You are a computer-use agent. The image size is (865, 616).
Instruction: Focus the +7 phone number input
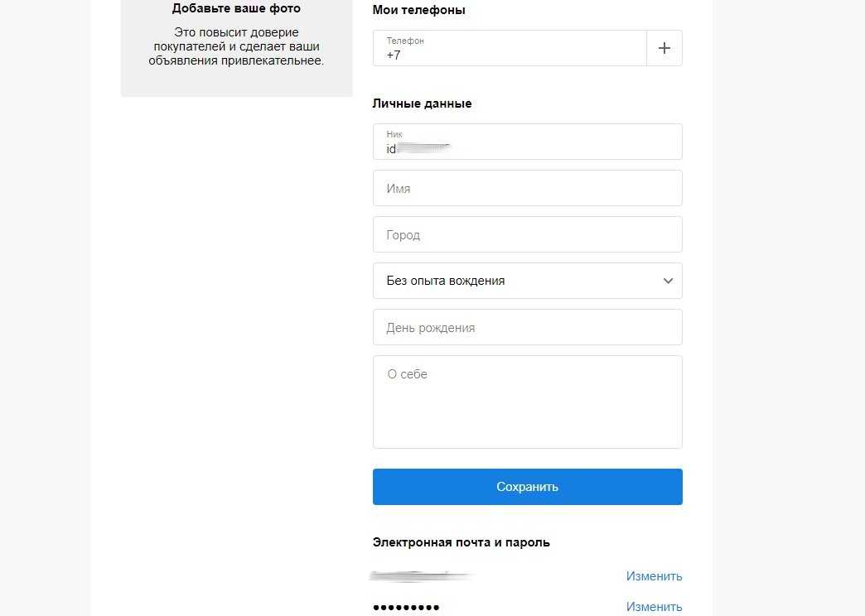(510, 55)
